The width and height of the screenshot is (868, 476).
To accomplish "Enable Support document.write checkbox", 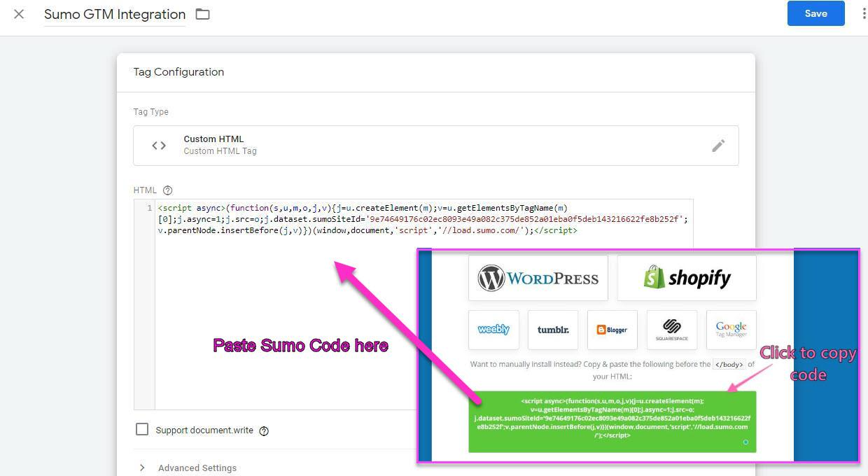I will (142, 429).
